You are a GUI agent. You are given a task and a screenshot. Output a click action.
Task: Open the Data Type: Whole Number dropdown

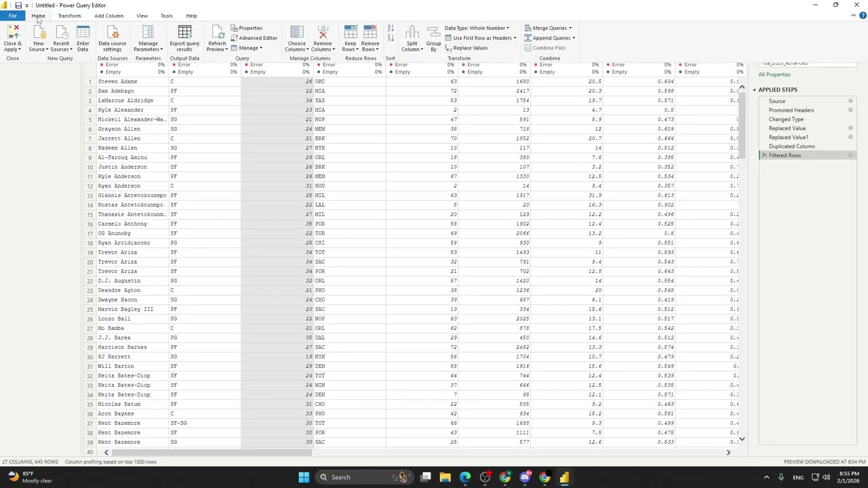tap(477, 28)
